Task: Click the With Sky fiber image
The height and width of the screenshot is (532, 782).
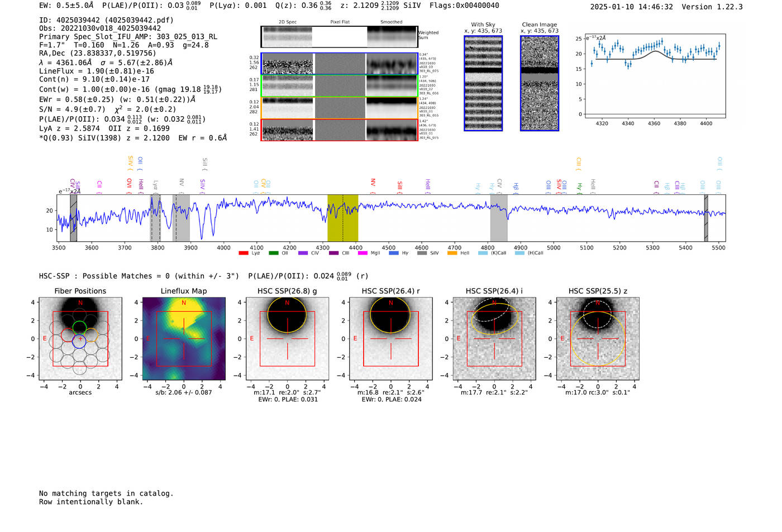Action: point(483,83)
